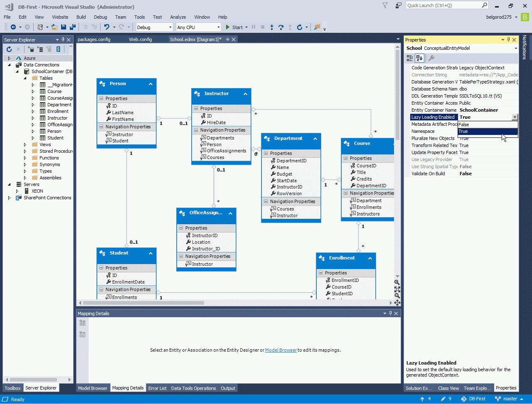Click the Find in Files toolbar icon

coord(317,27)
